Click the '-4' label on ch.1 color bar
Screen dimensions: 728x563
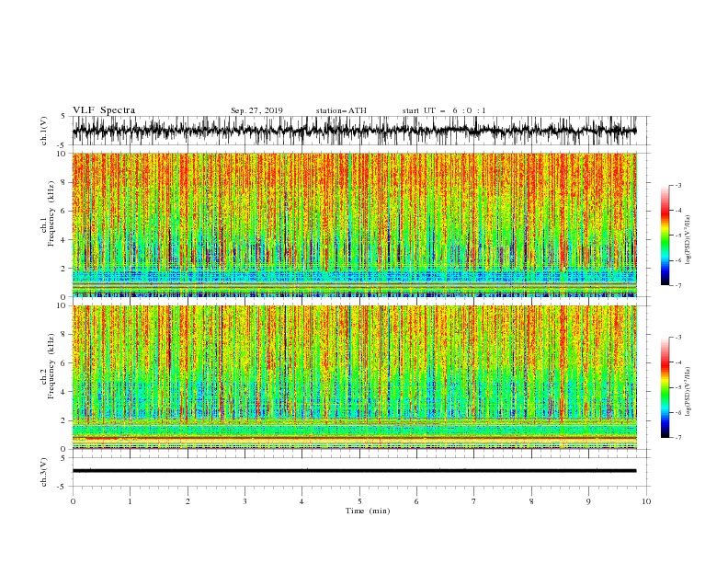[x=677, y=211]
